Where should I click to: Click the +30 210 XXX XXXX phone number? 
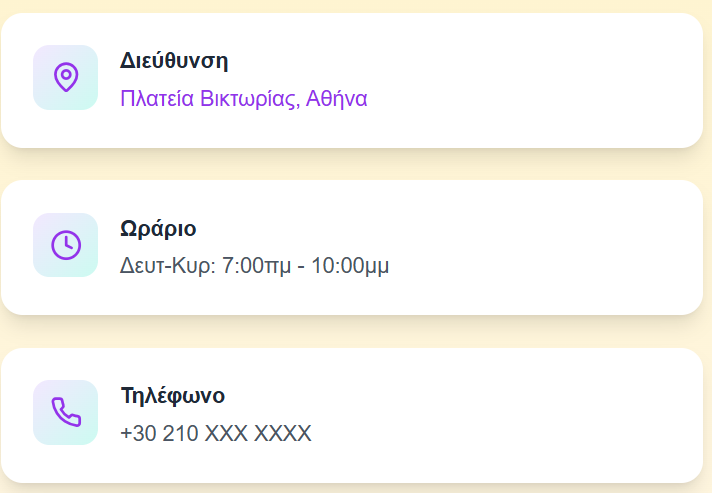[x=215, y=433]
